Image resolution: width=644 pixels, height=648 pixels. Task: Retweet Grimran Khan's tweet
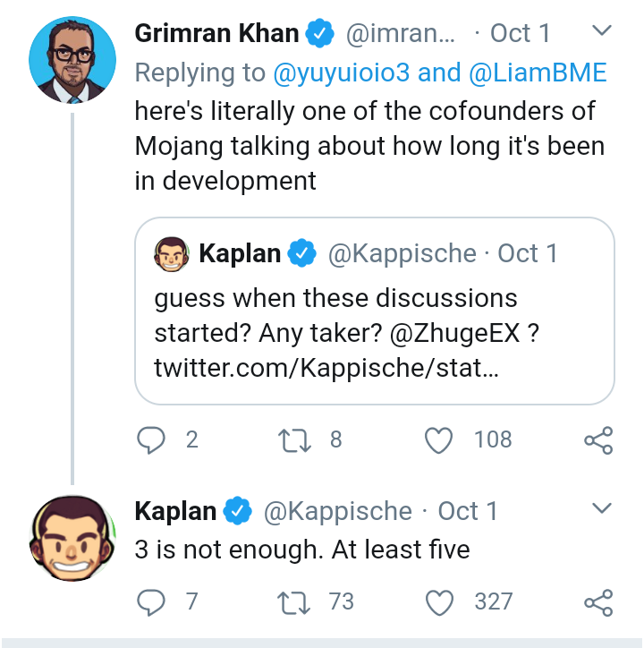294,440
